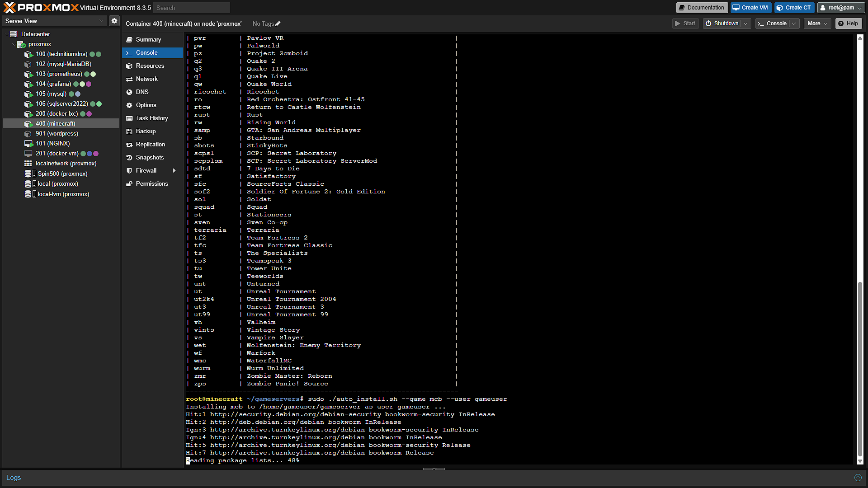Open the Snapshots tab

coord(152,158)
